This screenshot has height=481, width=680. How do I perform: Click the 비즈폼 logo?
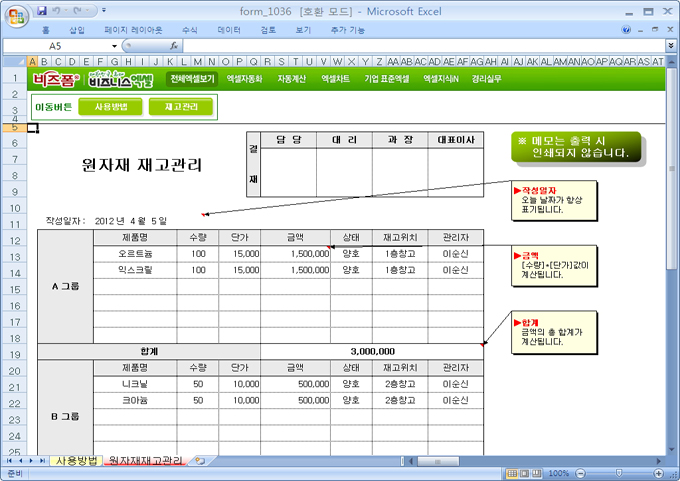pyautogui.click(x=56, y=79)
